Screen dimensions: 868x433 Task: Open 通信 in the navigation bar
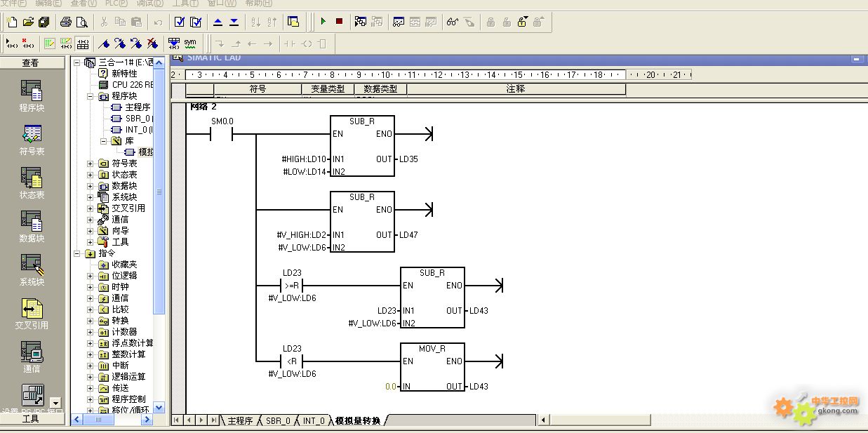[32, 358]
